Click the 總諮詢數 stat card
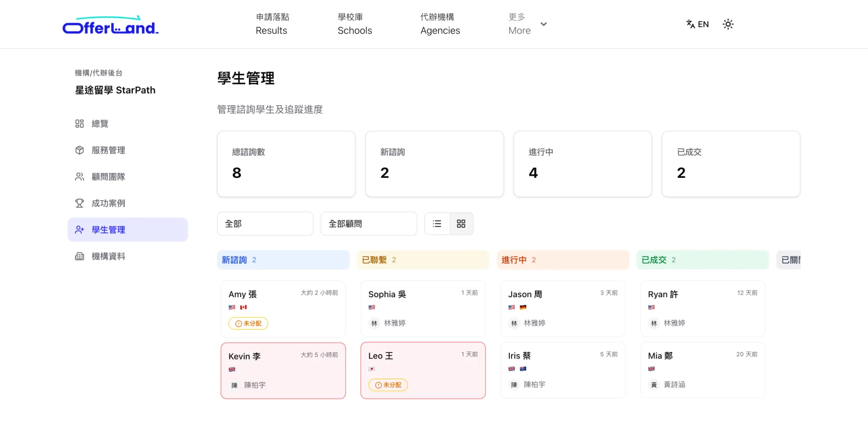Screen dimensions: 868x422 point(286,164)
